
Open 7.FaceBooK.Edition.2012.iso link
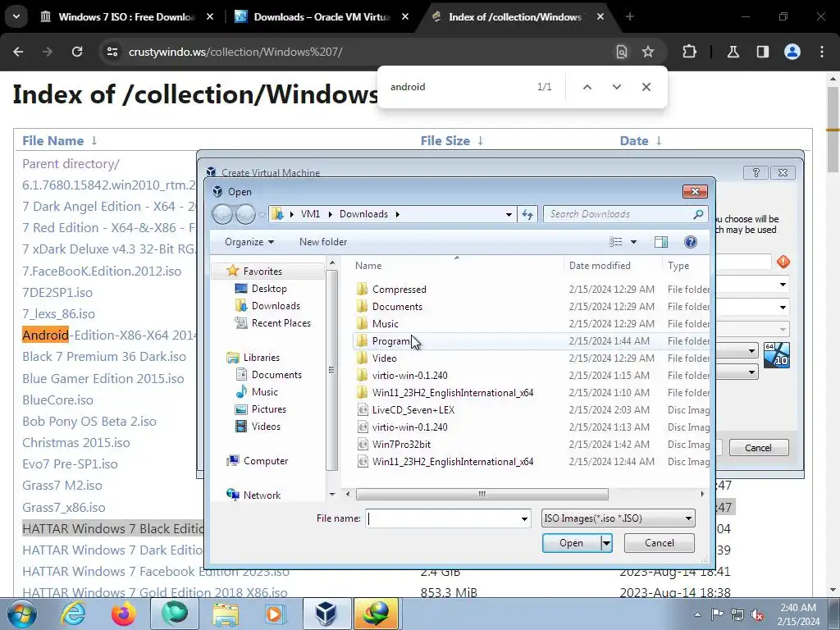102,271
